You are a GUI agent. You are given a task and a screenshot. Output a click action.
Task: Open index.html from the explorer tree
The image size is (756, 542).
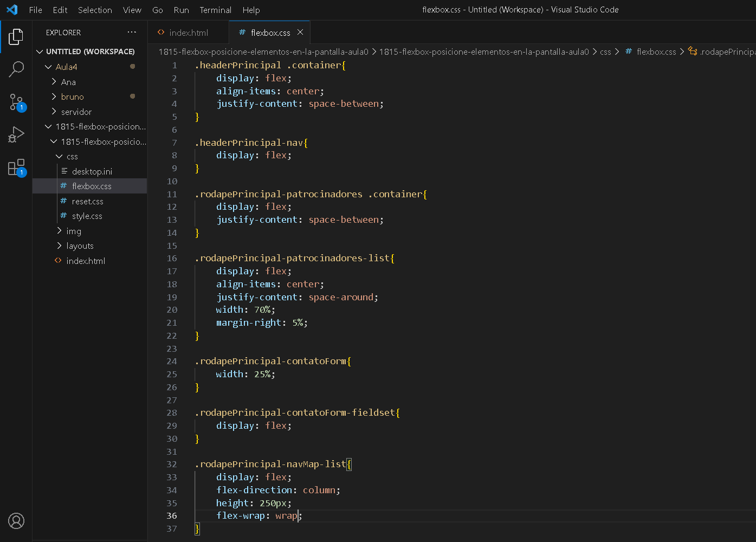pyautogui.click(x=90, y=261)
